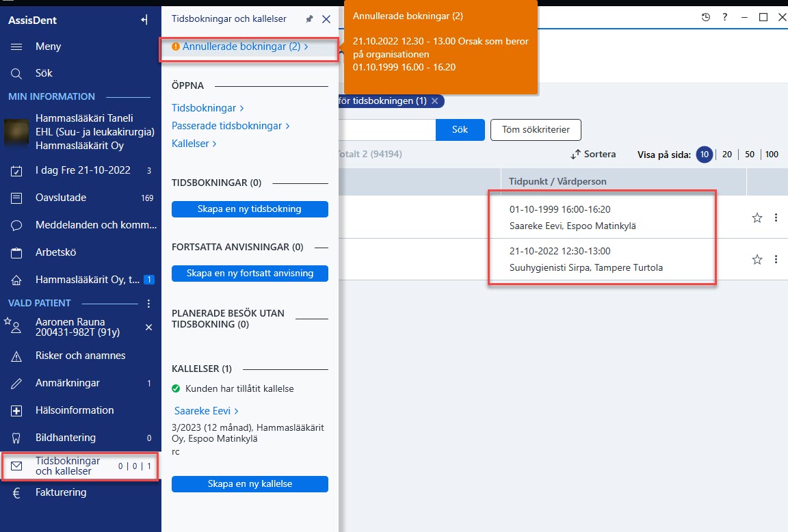Star the 01-10-1999 booking row
The image size is (788, 532).
[x=757, y=217]
